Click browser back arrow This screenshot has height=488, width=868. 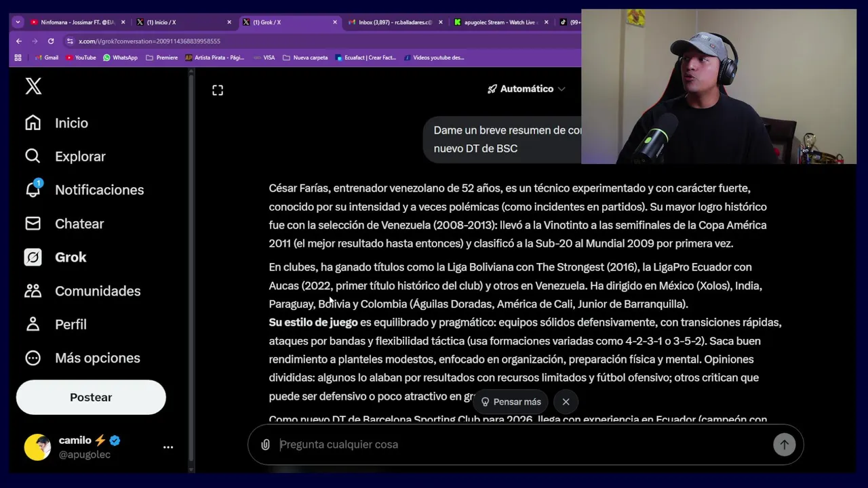(19, 41)
